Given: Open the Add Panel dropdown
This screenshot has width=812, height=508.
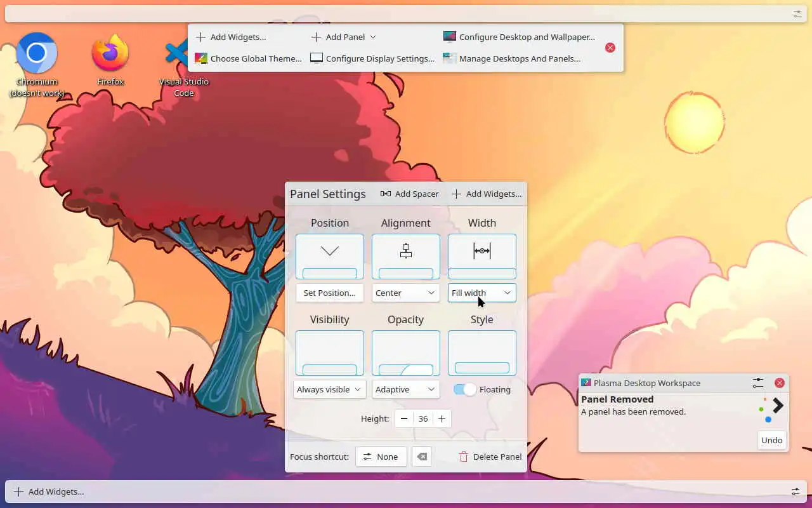Looking at the screenshot, I should (x=344, y=37).
